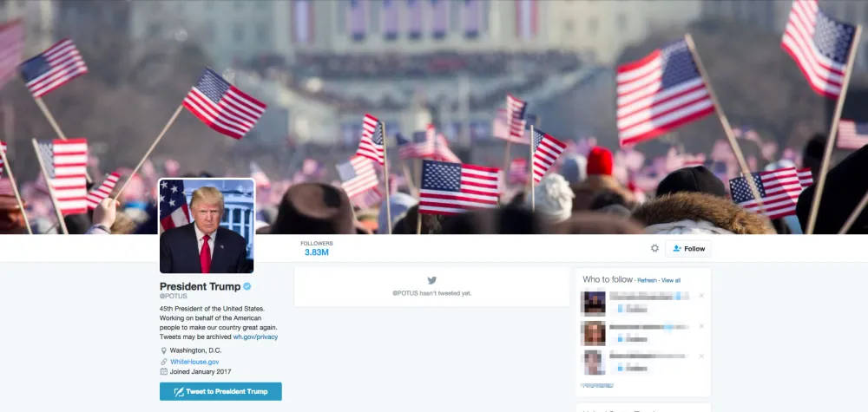Viewport: 868px width, 412px height.
Task: Click the compose icon on Tweet to President Trump
Action: pos(179,391)
